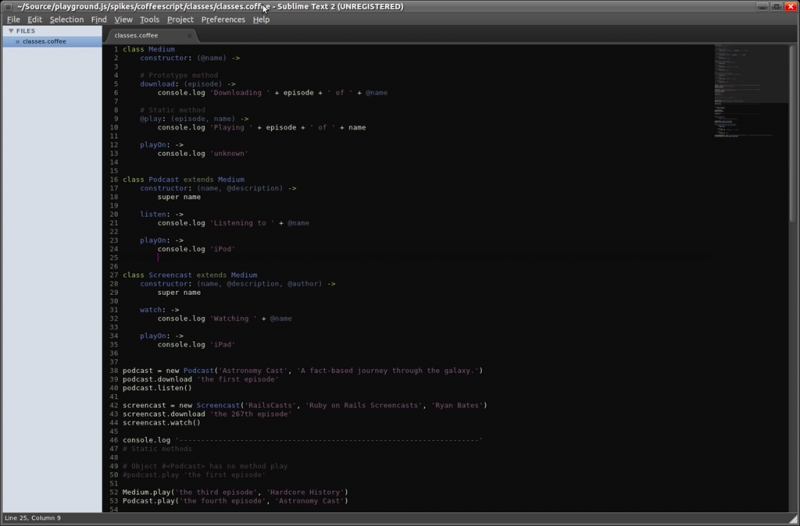
Task: Open the Help menu
Action: click(261, 19)
